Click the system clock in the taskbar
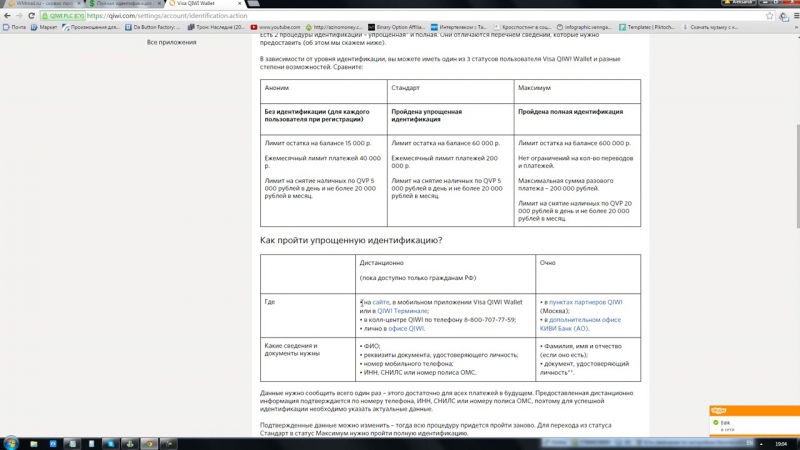This screenshot has height=450, width=800. point(780,443)
